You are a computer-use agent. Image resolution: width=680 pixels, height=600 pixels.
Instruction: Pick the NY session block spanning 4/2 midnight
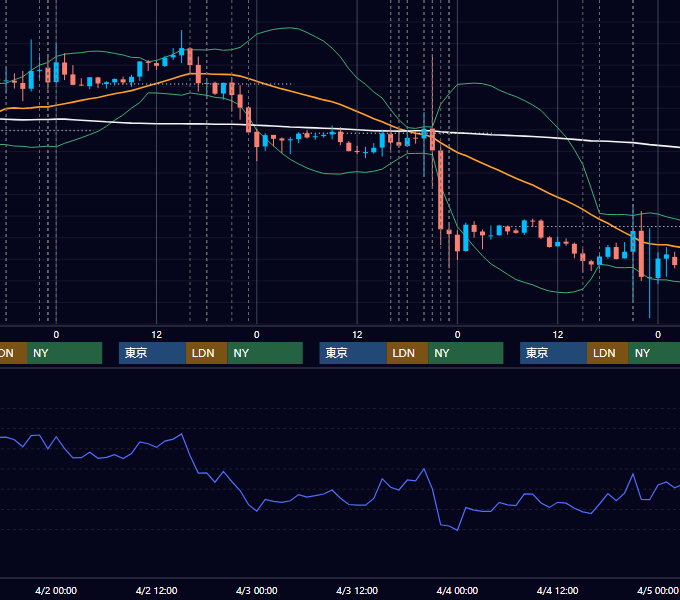coord(64,353)
